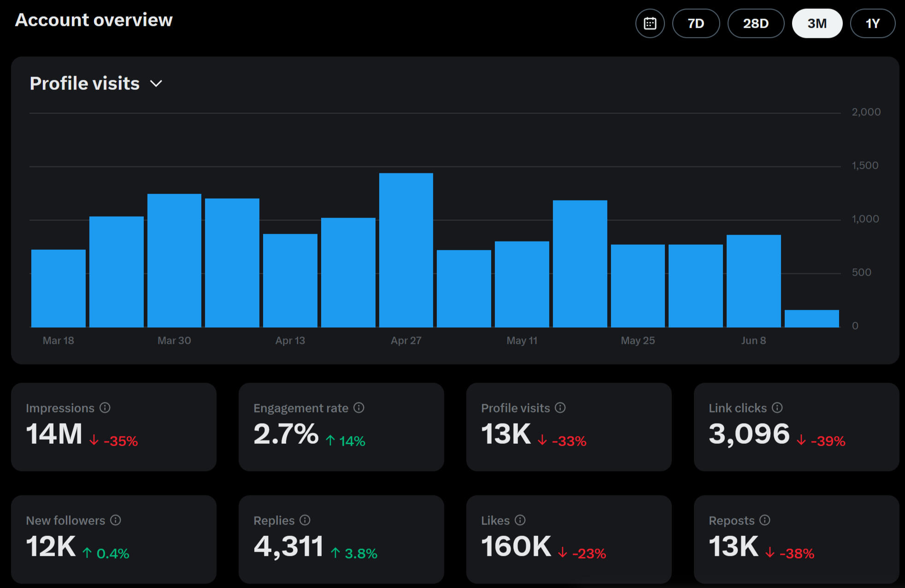Open the custom date range calendar

click(650, 24)
